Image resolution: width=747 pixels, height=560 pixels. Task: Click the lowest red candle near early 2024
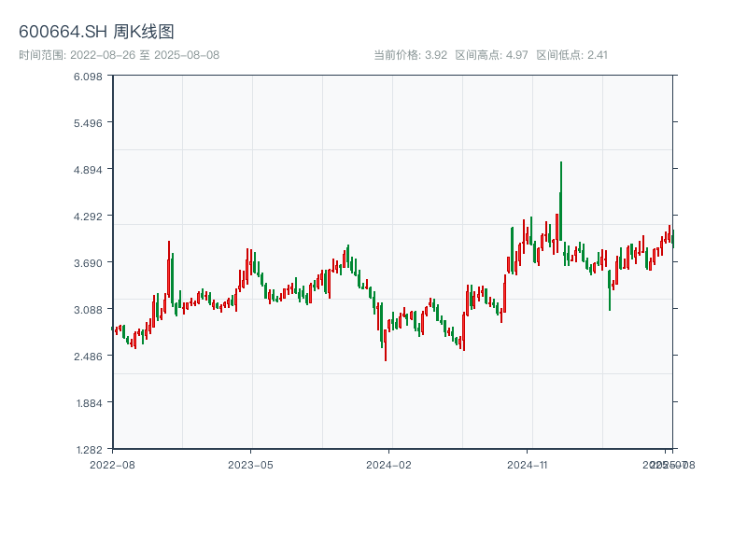click(385, 343)
